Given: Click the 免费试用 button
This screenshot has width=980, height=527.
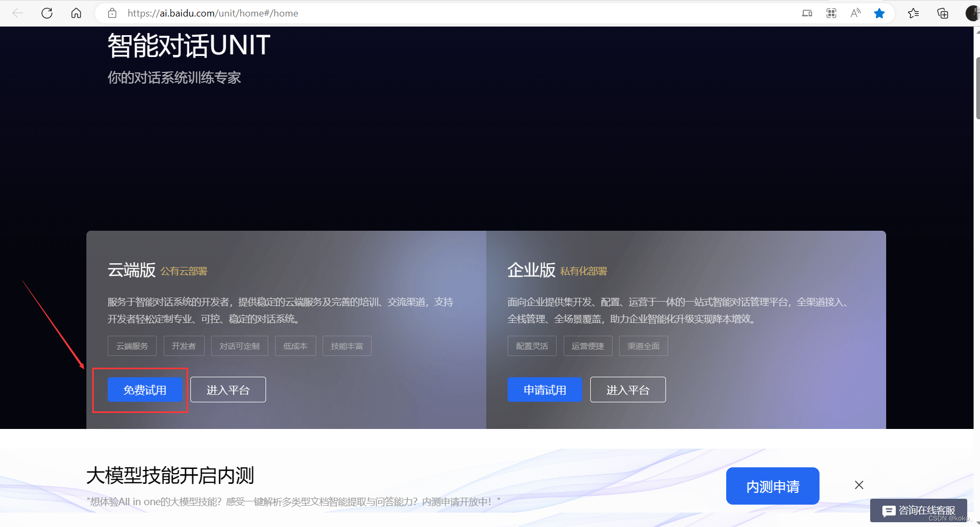Looking at the screenshot, I should [145, 390].
